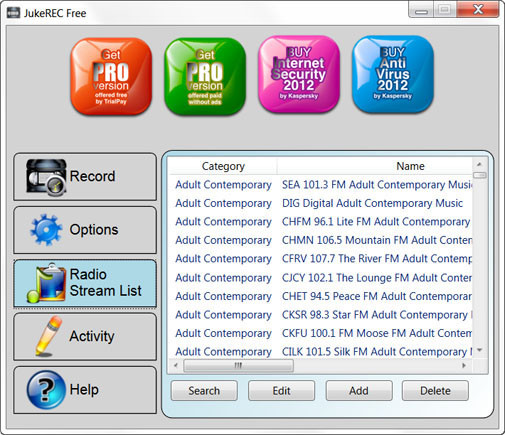
Task: Click the green Get PRO version paid button
Action: pyautogui.click(x=205, y=76)
